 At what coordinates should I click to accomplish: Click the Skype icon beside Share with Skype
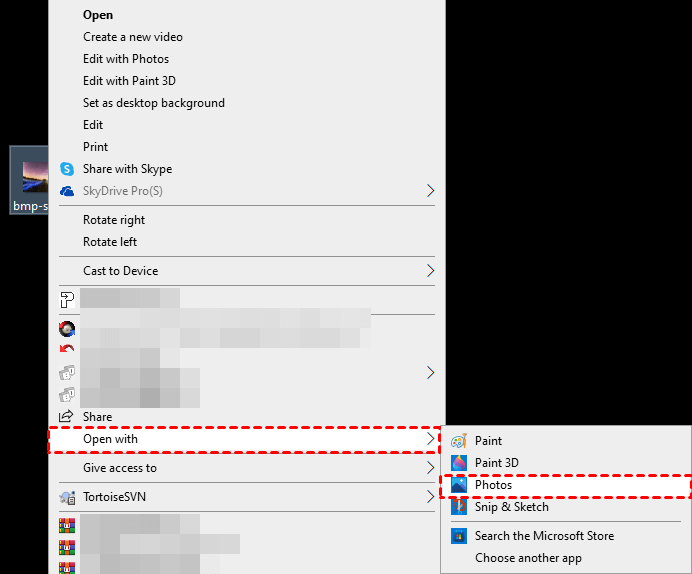[67, 169]
